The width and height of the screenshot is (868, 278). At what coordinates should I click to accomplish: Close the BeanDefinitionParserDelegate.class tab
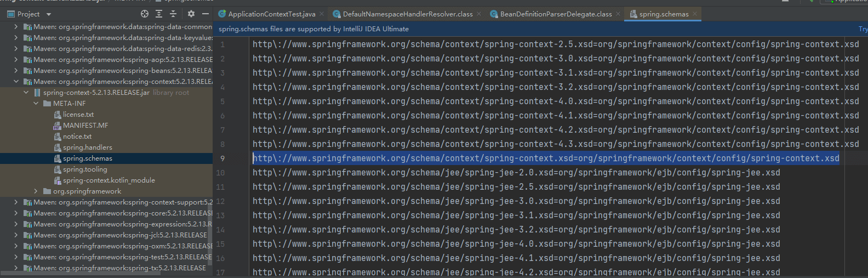(618, 14)
